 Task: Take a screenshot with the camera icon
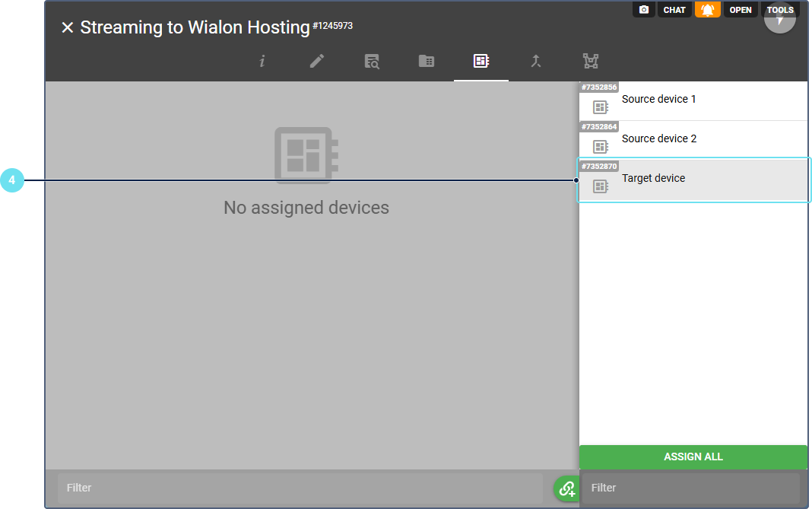[x=644, y=10]
